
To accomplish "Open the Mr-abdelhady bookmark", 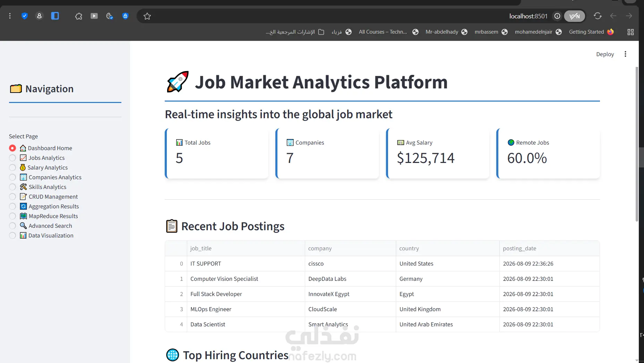I will pos(446,32).
